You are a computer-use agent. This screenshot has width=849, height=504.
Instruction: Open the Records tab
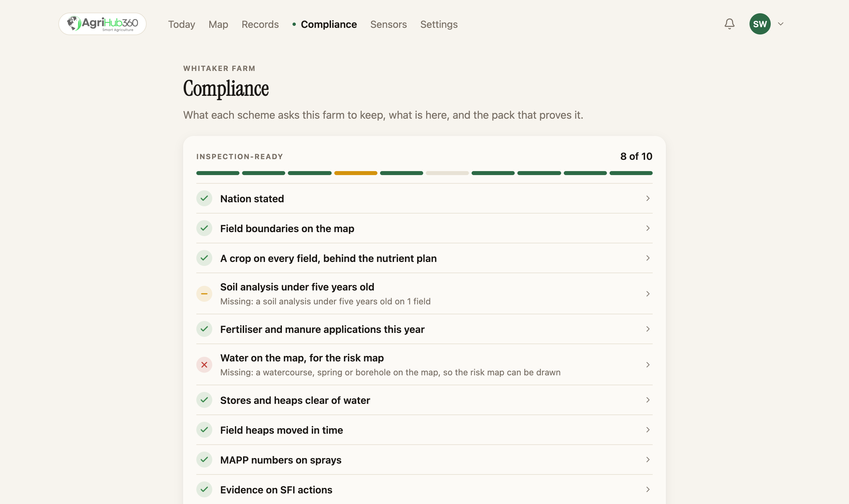click(x=260, y=24)
